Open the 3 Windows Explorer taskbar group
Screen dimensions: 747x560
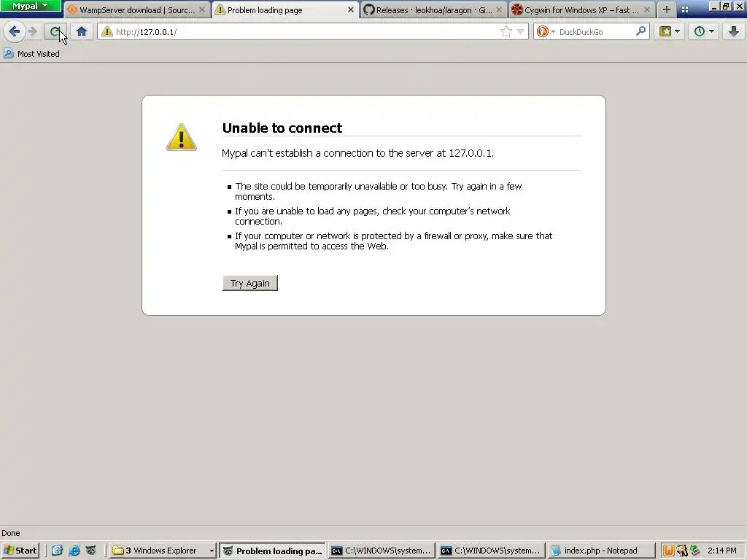(163, 551)
